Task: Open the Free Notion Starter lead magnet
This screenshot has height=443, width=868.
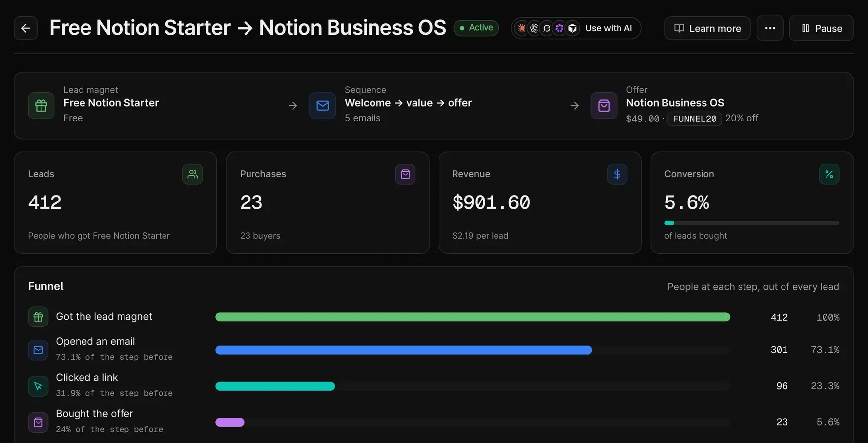Action: [x=111, y=103]
